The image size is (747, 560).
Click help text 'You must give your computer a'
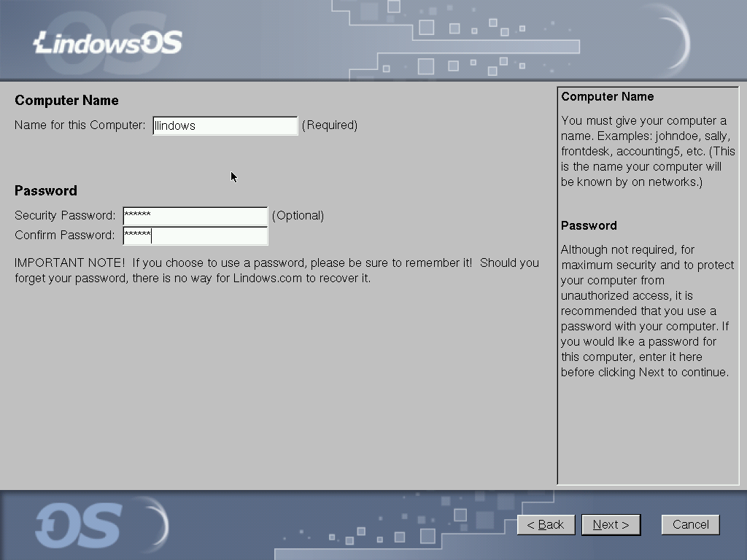pyautogui.click(x=643, y=120)
